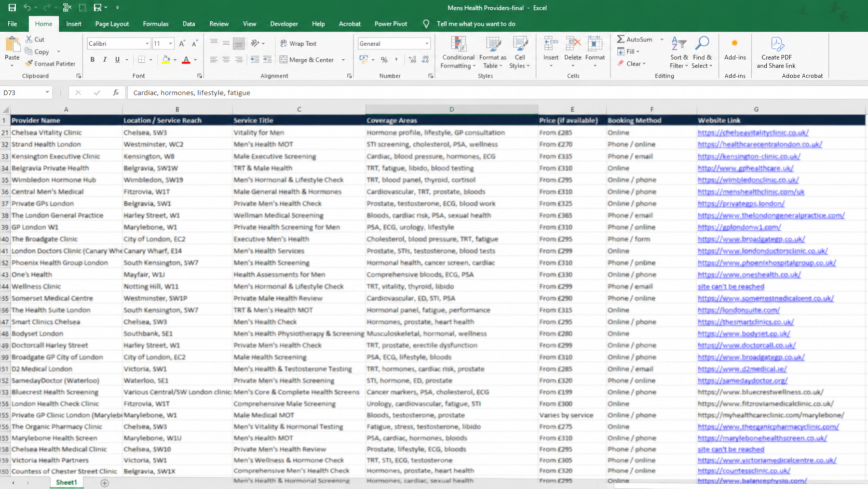Expand the Merge & Center dropdown arrow
Screen dimensions: 868x489
point(343,60)
